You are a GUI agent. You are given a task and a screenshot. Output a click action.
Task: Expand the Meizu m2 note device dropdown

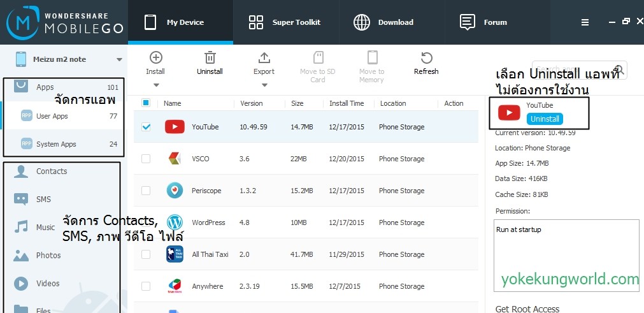pos(119,60)
